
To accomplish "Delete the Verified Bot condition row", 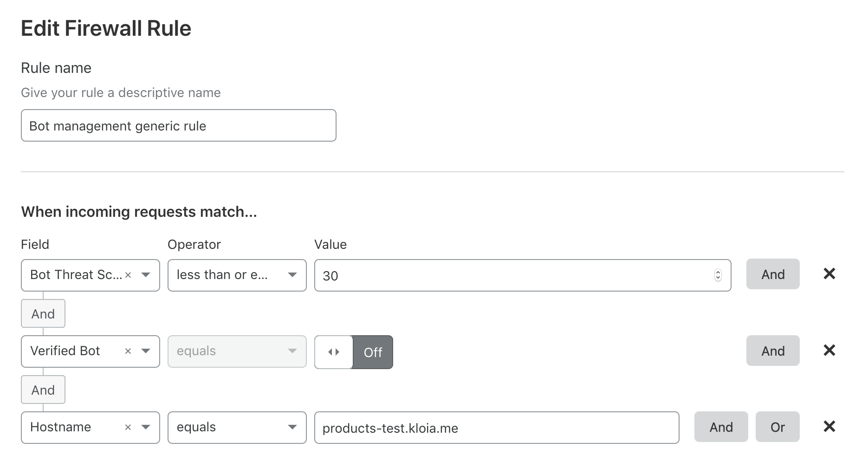I will tap(829, 350).
